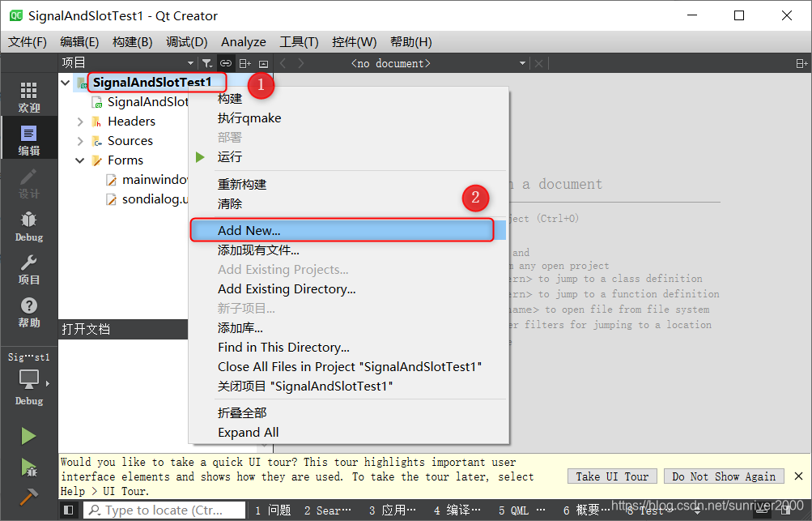Go forward in editor navigation

(301, 63)
